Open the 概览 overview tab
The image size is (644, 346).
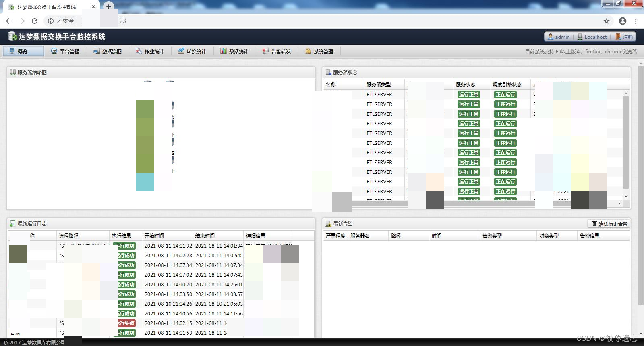pyautogui.click(x=24, y=51)
